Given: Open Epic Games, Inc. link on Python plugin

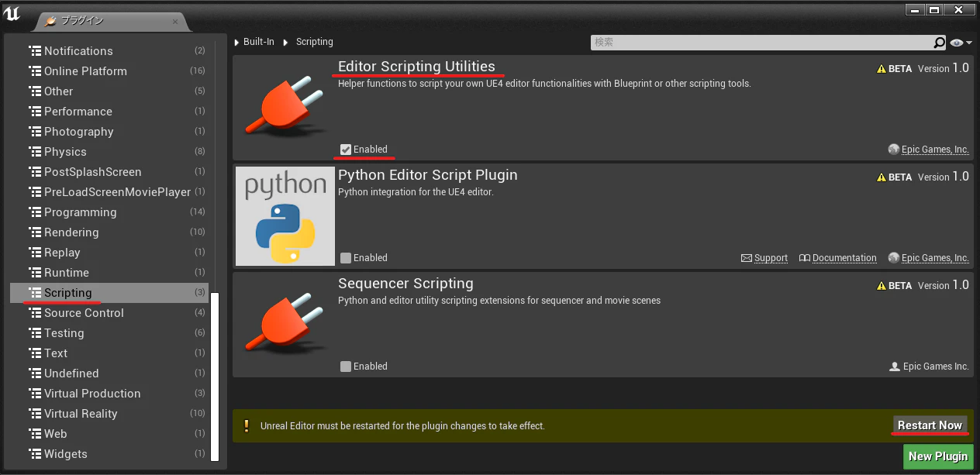Looking at the screenshot, I should point(935,258).
